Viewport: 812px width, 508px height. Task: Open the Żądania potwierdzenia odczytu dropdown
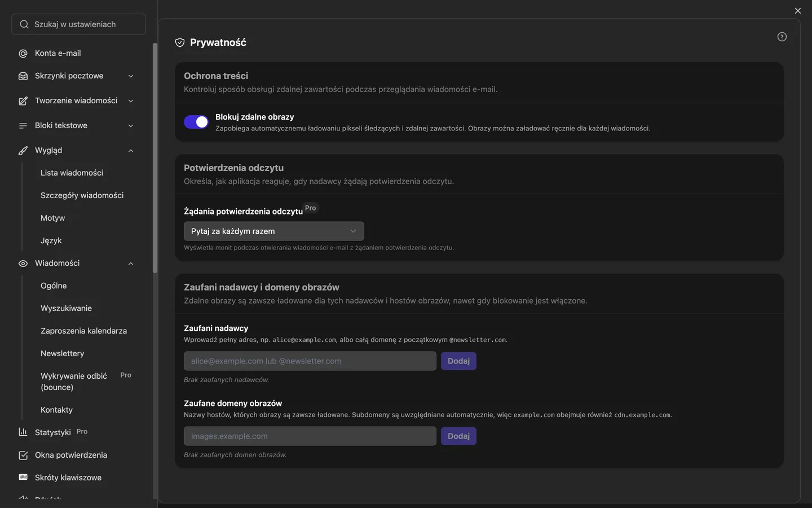click(x=274, y=231)
